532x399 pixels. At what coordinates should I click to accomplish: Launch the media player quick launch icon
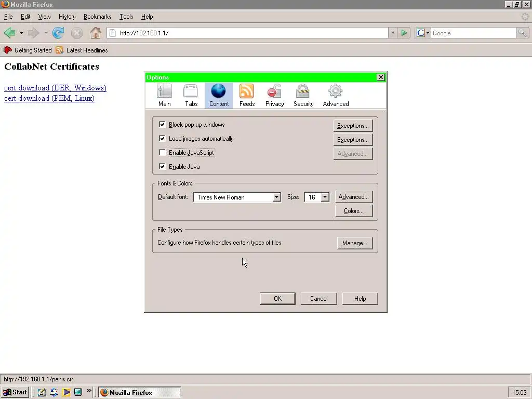pos(66,392)
